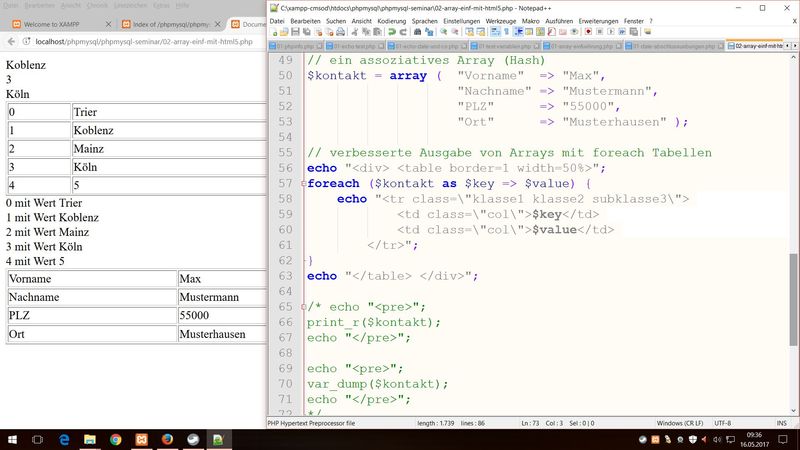
Task: Open Firefox from the Windows taskbar
Action: pos(165,438)
